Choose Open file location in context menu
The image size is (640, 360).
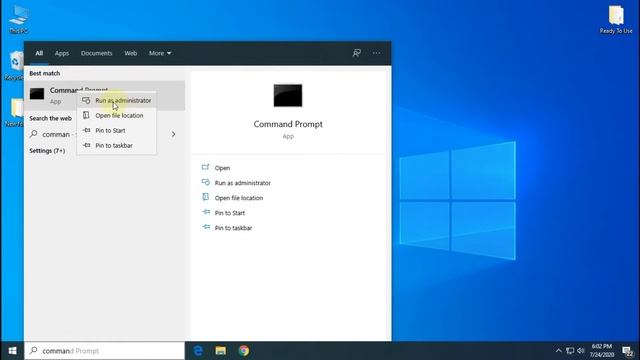pos(116,116)
